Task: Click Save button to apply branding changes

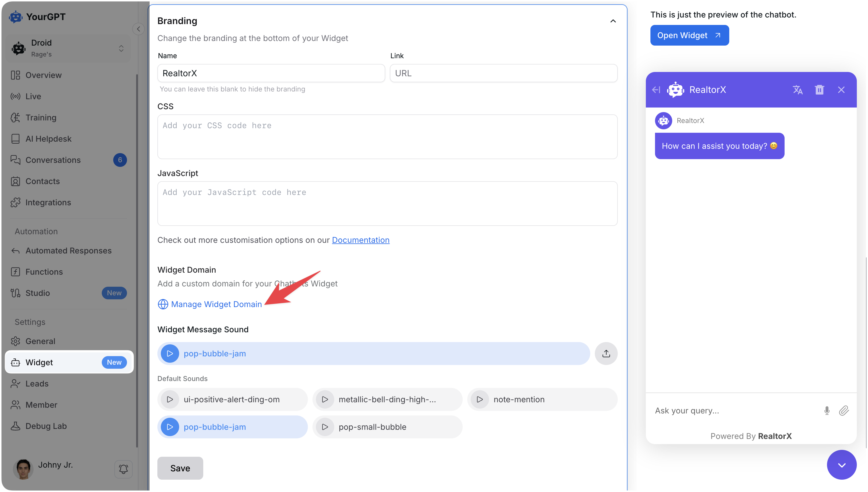Action: click(180, 468)
